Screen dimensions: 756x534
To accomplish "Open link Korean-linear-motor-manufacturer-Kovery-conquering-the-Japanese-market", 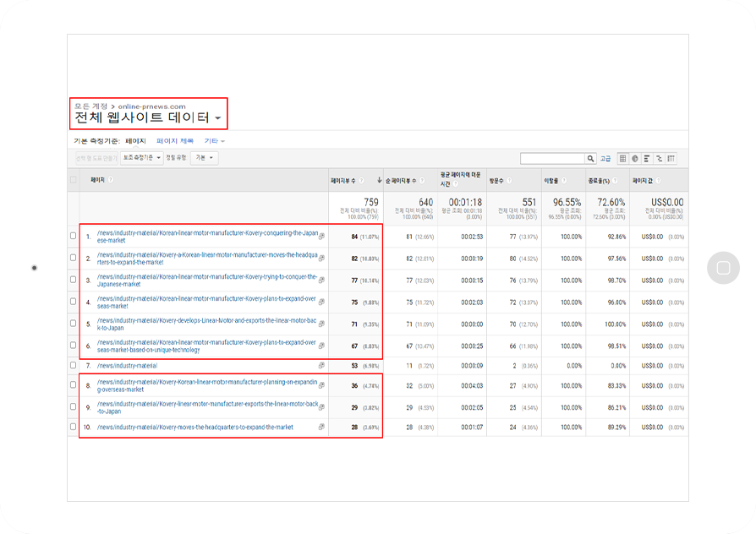I will tap(207, 236).
